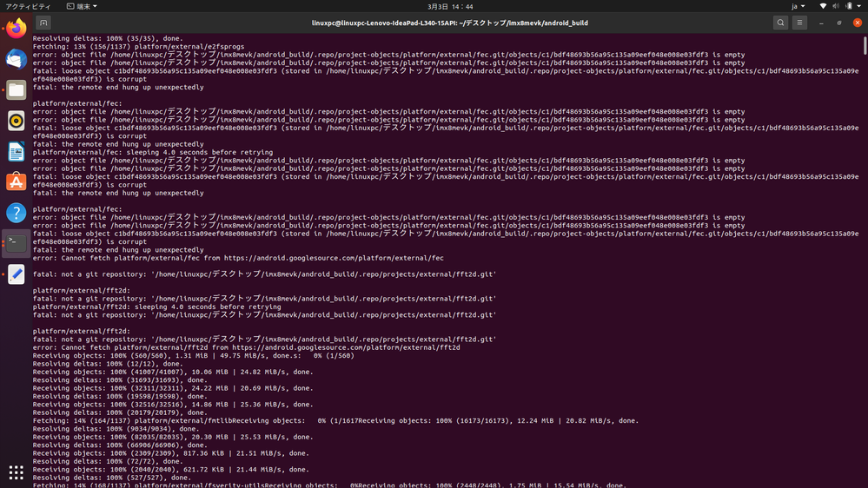The width and height of the screenshot is (868, 488).
Task: Open Thunderbird mail from the dock
Action: [16, 59]
